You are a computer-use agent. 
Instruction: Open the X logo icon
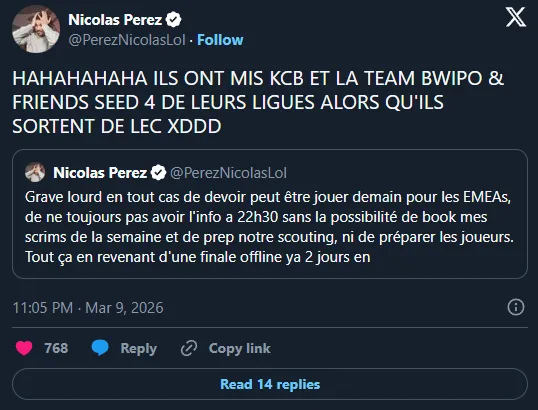pyautogui.click(x=515, y=17)
